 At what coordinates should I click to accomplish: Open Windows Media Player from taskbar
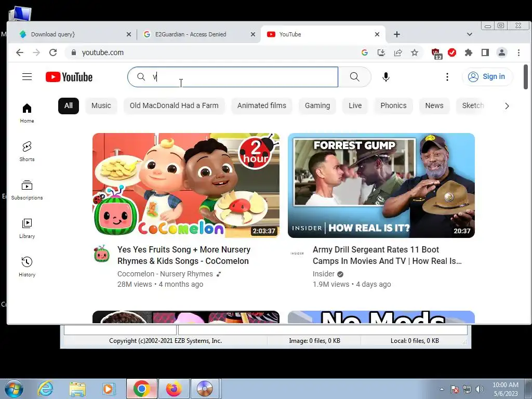[x=109, y=389]
